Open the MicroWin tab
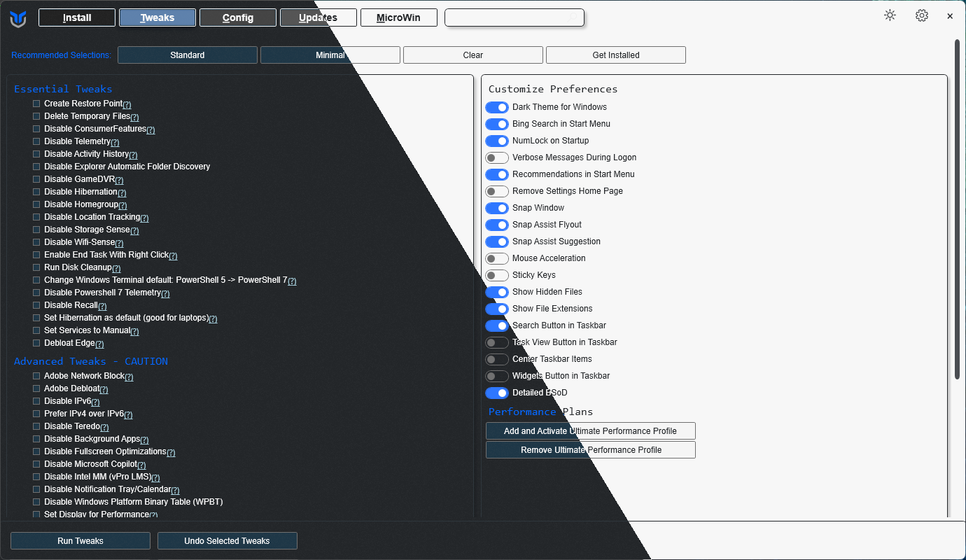This screenshot has height=560, width=966. [x=399, y=17]
